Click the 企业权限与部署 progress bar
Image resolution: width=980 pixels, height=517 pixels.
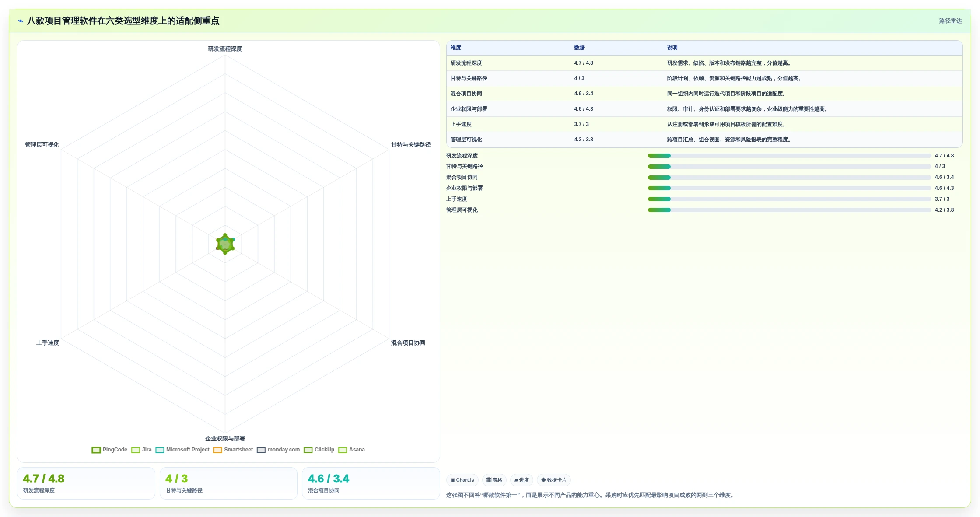tap(789, 188)
